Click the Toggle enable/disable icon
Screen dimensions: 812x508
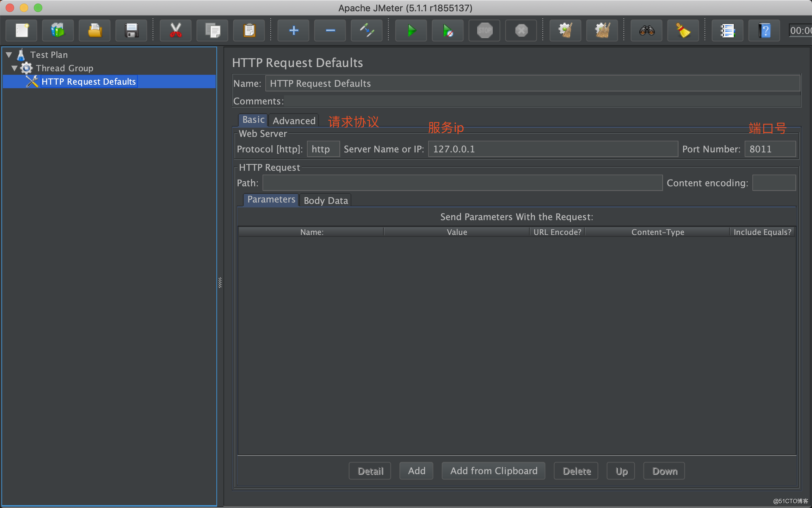tap(367, 31)
